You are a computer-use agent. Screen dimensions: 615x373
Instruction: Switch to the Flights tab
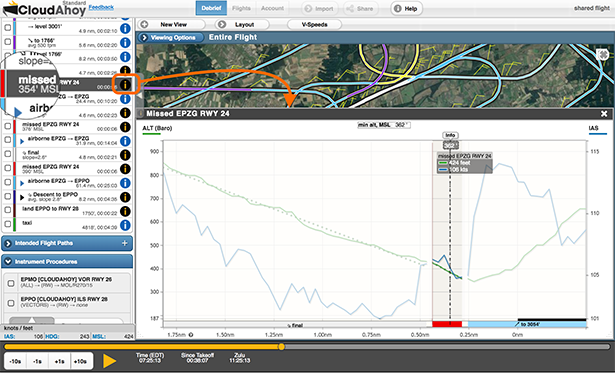click(x=241, y=8)
